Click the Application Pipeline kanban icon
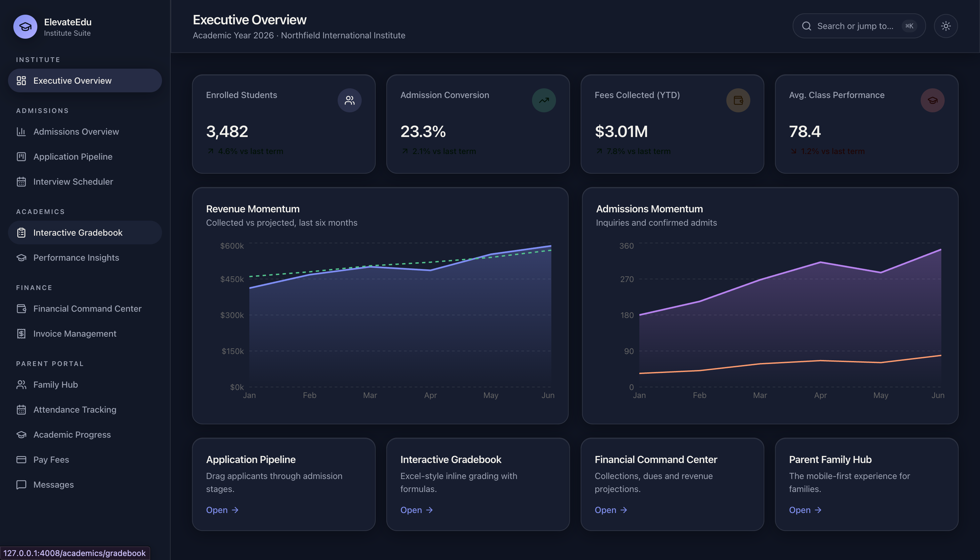This screenshot has width=980, height=560. click(21, 157)
